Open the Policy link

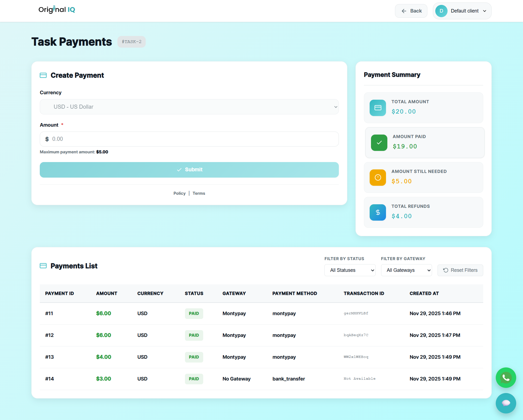coord(179,193)
